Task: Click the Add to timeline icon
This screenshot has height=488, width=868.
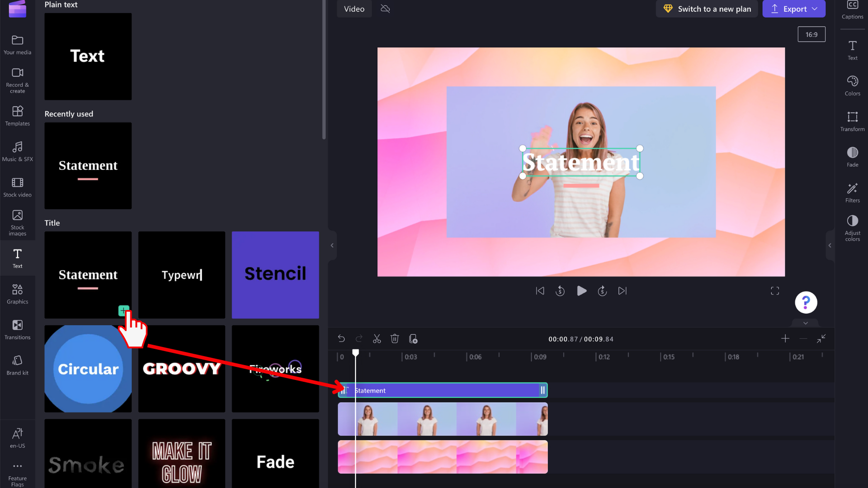Action: click(123, 310)
